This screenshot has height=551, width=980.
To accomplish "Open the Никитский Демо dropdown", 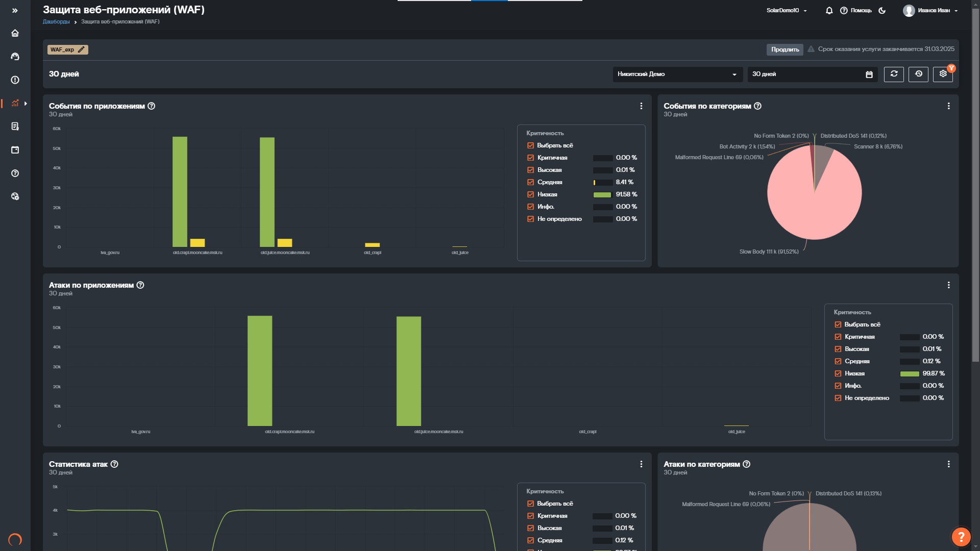I will pyautogui.click(x=677, y=74).
